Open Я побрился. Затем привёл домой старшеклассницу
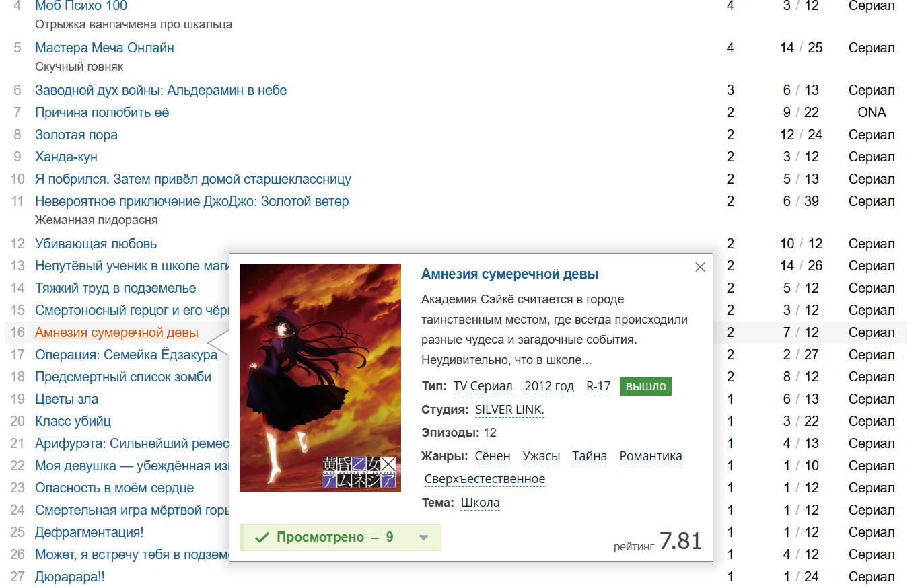Screen dimensions: 922x588 (193, 179)
